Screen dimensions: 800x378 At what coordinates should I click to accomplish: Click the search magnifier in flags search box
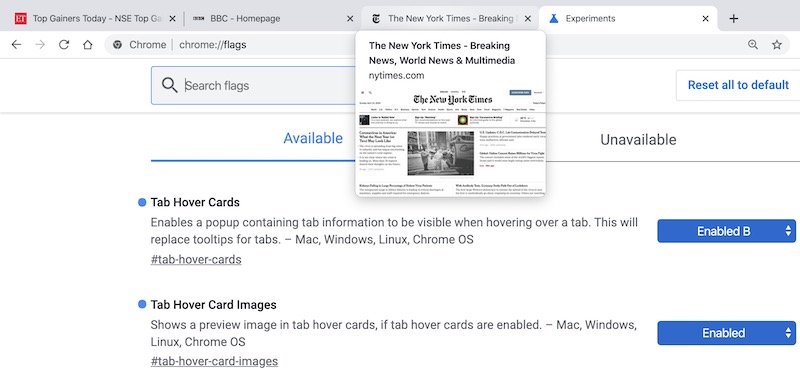tap(169, 85)
